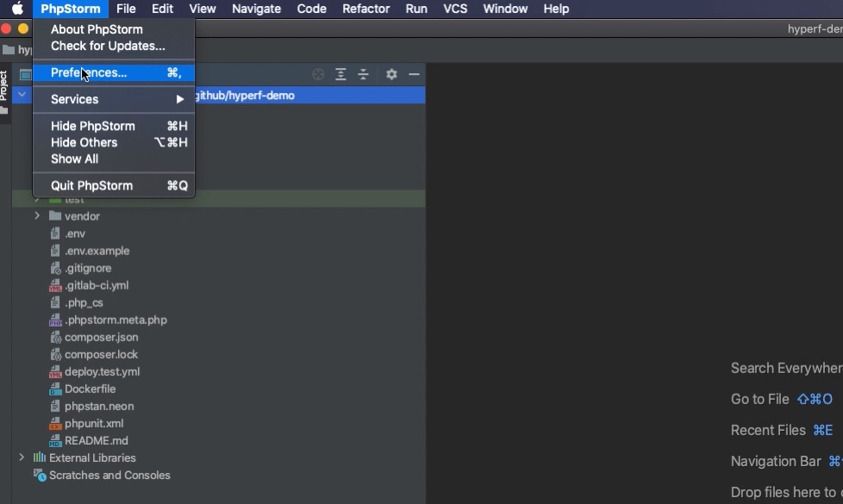Select composer.lock file
This screenshot has height=504, width=843.
101,355
